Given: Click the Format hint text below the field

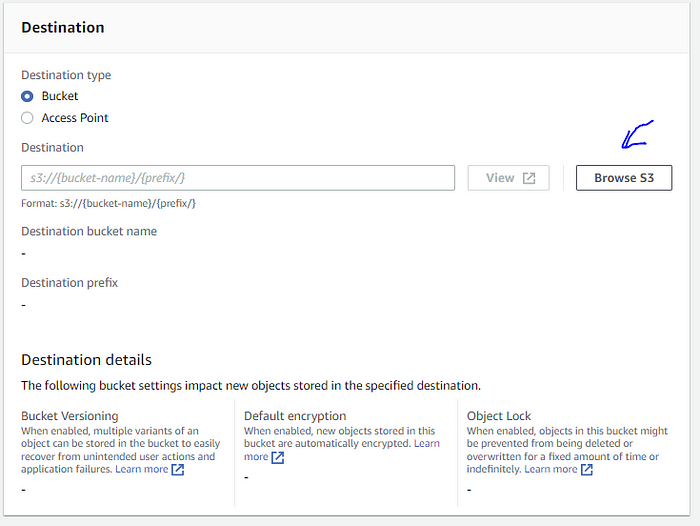Looking at the screenshot, I should [x=108, y=204].
